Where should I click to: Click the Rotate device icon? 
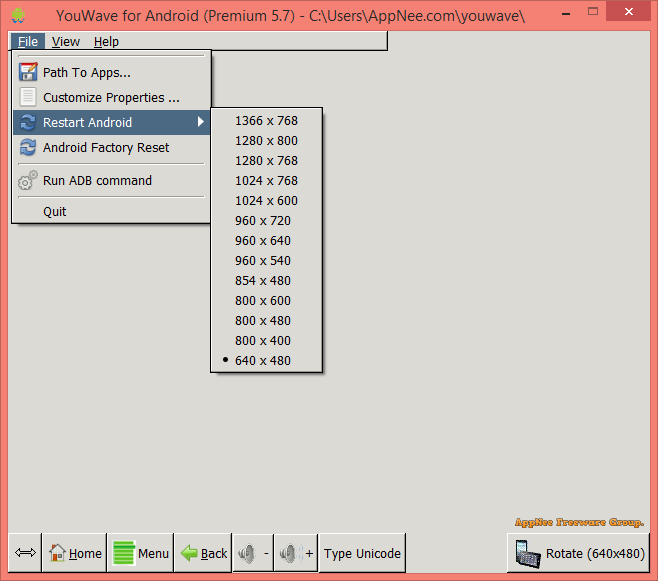[x=527, y=554]
